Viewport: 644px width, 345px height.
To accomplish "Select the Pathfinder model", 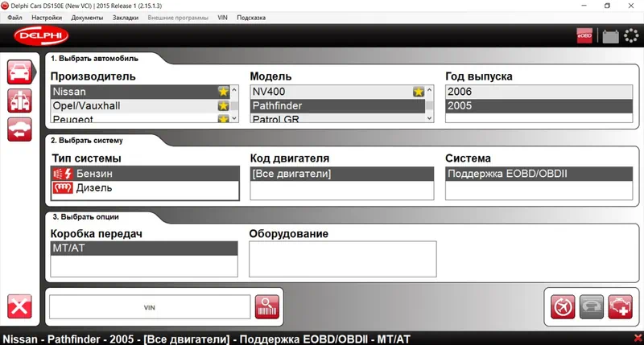I will coord(337,106).
